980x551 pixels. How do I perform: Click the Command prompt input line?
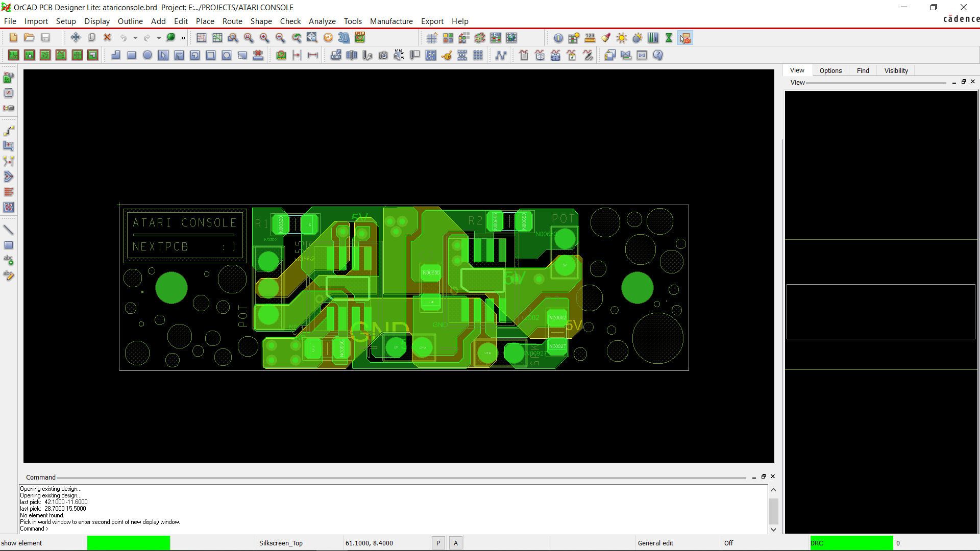pyautogui.click(x=393, y=529)
